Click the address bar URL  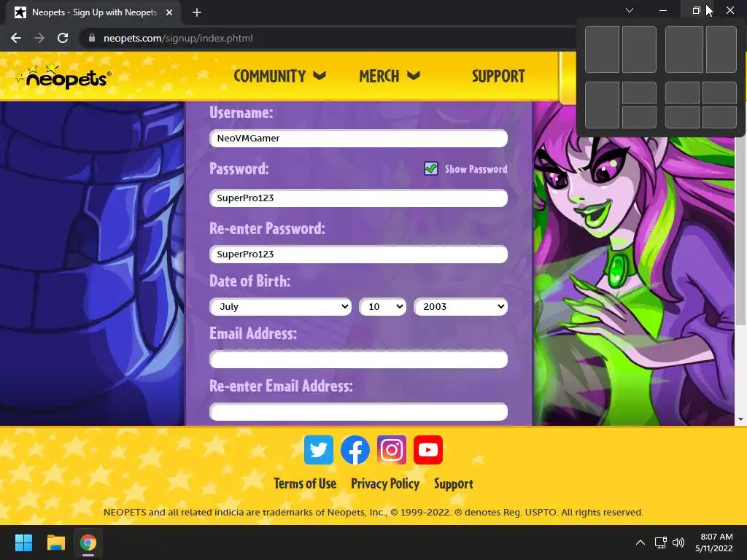pyautogui.click(x=178, y=38)
